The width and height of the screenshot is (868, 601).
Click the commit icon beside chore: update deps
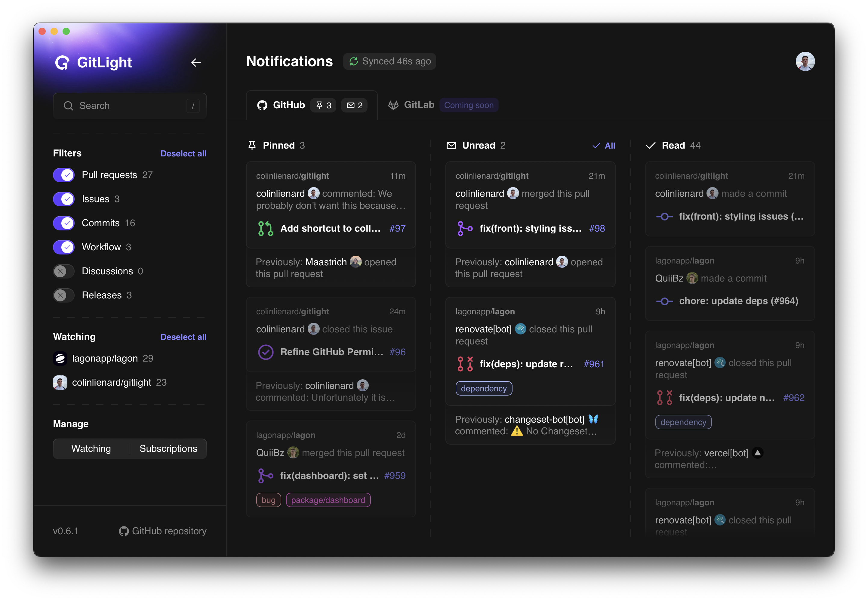[664, 301]
